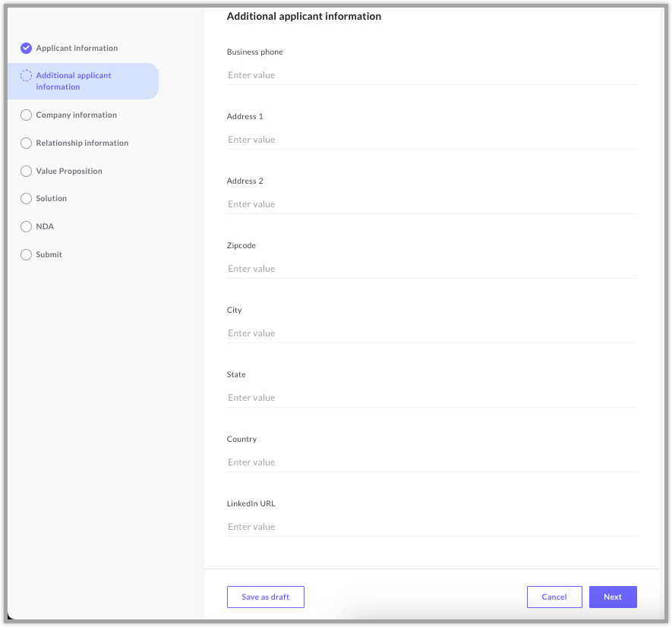Focus the Business phone input field
The width and height of the screenshot is (672, 627).
(431, 75)
